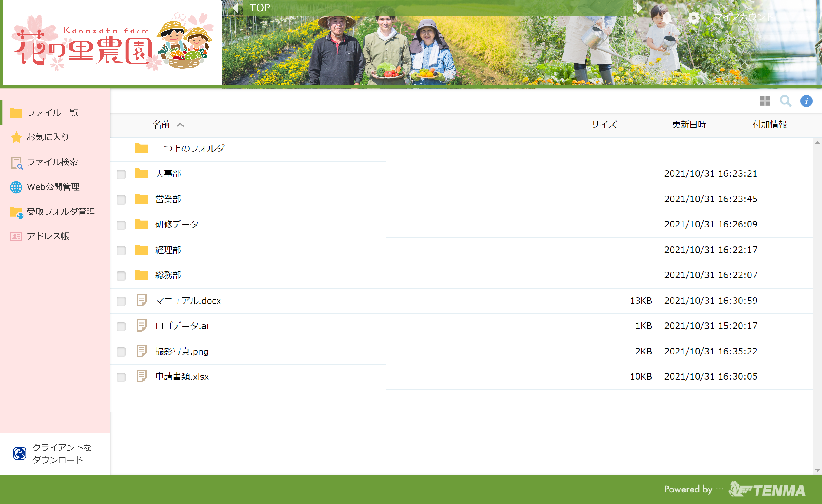Click the 人事部 folder icon

click(141, 173)
